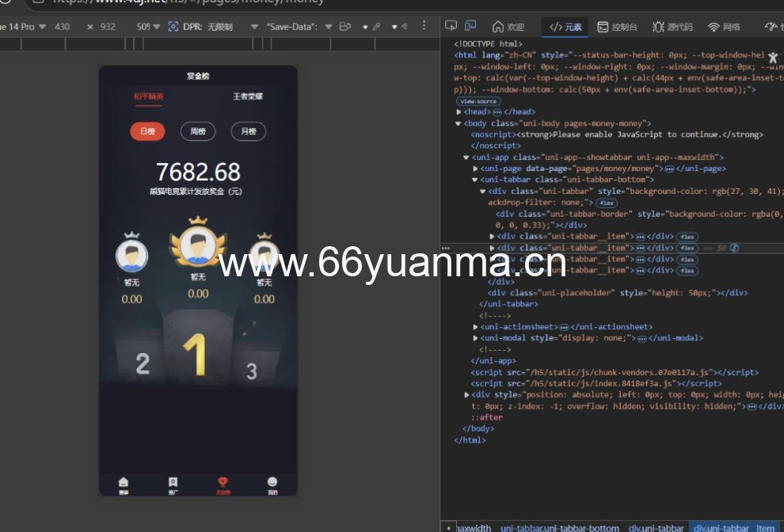Click the ellipsis inside uni-page node

click(669, 169)
